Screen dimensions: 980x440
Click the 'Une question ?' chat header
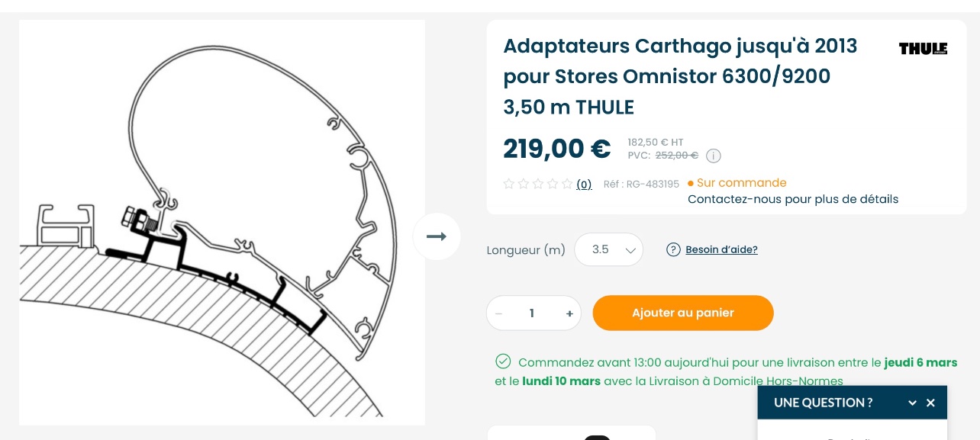tap(824, 403)
